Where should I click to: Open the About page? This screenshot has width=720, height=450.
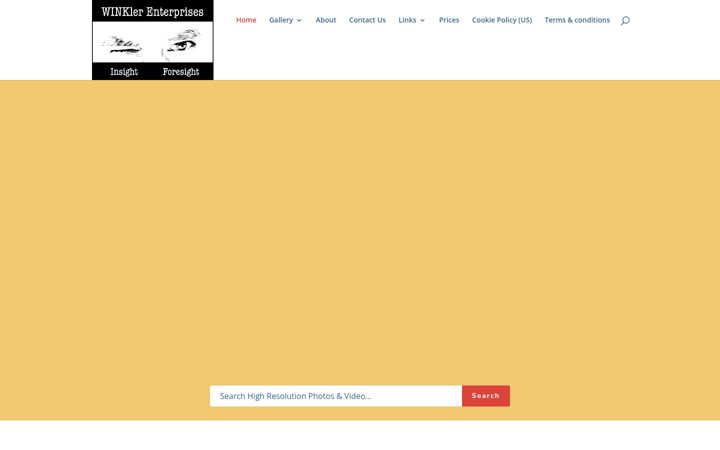326,20
